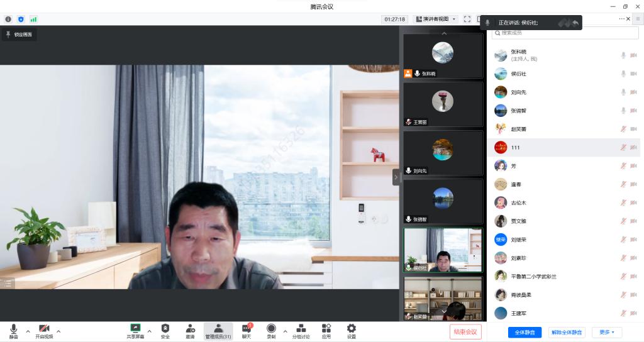Expand audio options arrow beside 静音

[x=28, y=331]
